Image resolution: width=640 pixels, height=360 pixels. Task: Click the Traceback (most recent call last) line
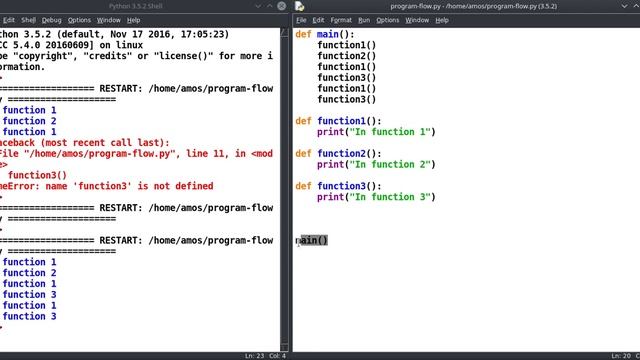pyautogui.click(x=84, y=143)
